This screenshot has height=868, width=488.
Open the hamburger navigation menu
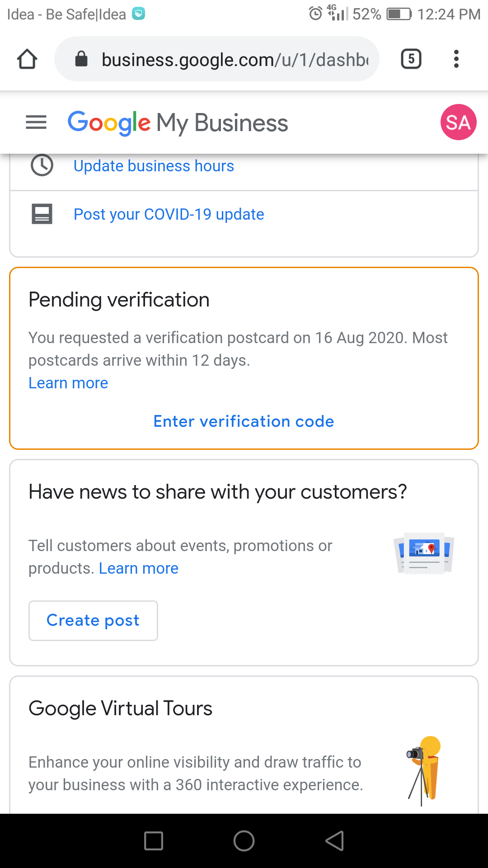click(x=36, y=122)
